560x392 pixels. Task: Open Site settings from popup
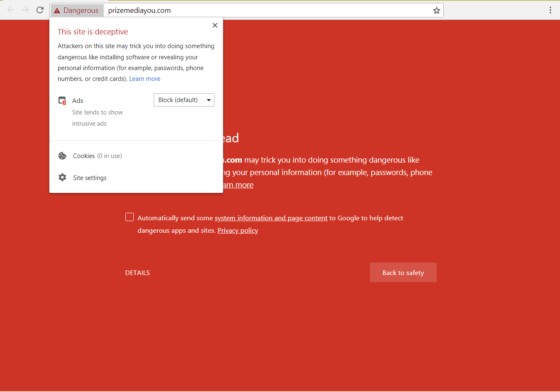click(x=90, y=178)
